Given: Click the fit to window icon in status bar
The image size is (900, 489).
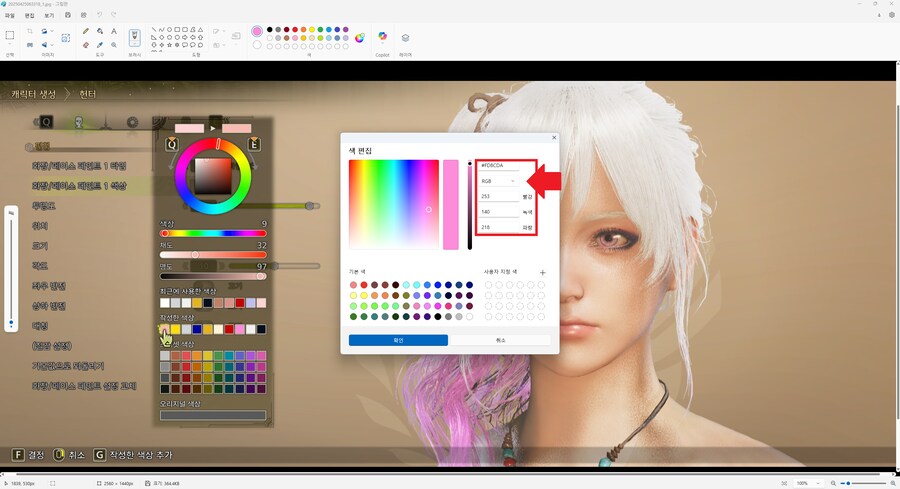Looking at the screenshot, I should [x=784, y=483].
